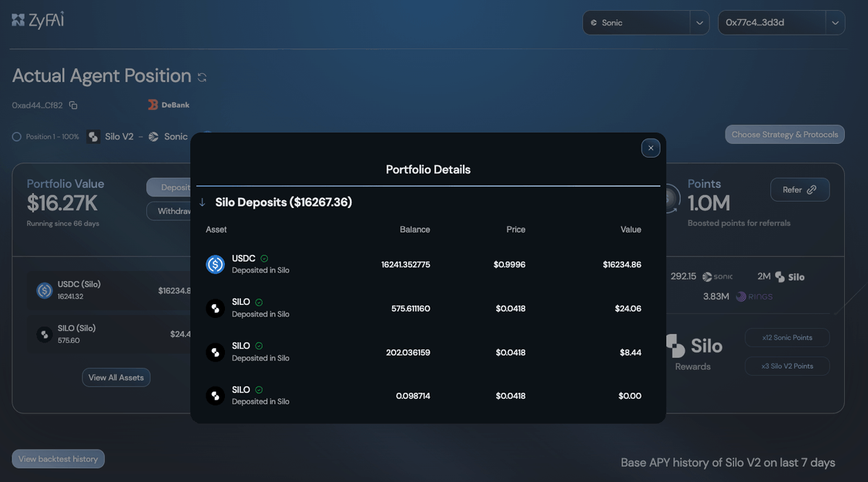Select the $0.9996 price cell
The height and width of the screenshot is (482, 868).
510,264
